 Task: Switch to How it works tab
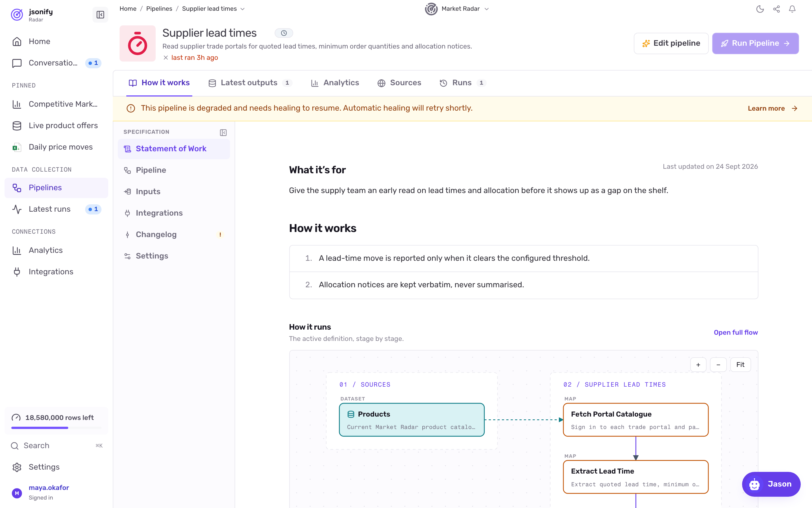[159, 83]
